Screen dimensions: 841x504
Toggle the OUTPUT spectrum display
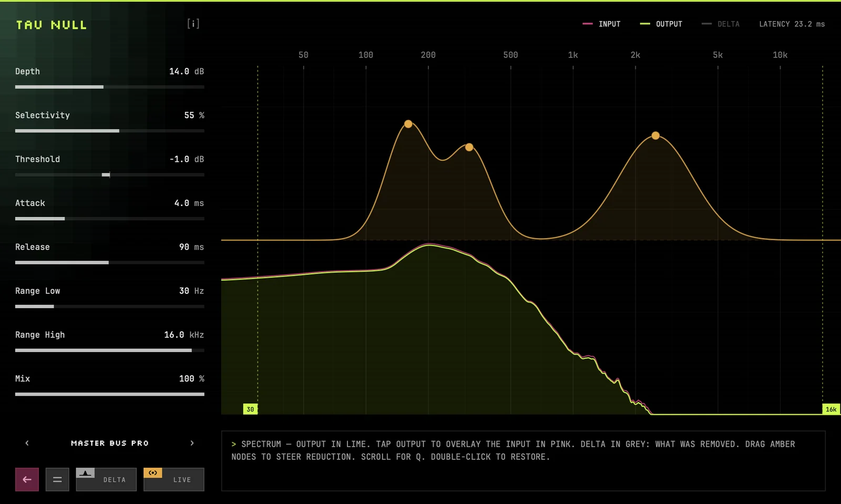point(661,24)
